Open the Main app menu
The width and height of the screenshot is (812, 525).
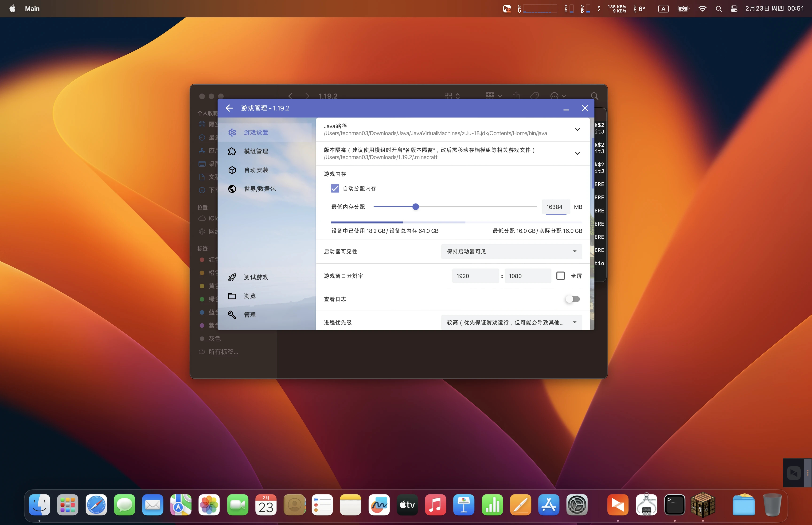(x=32, y=8)
